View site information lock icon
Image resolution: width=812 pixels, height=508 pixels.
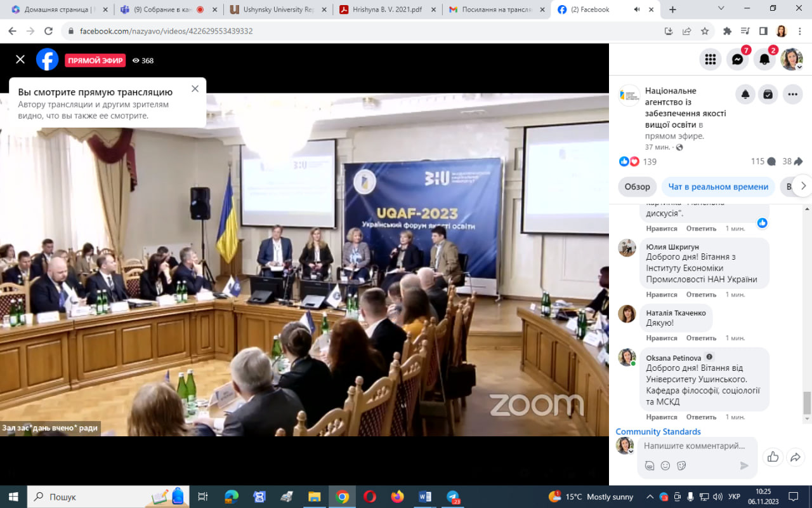coord(70,31)
